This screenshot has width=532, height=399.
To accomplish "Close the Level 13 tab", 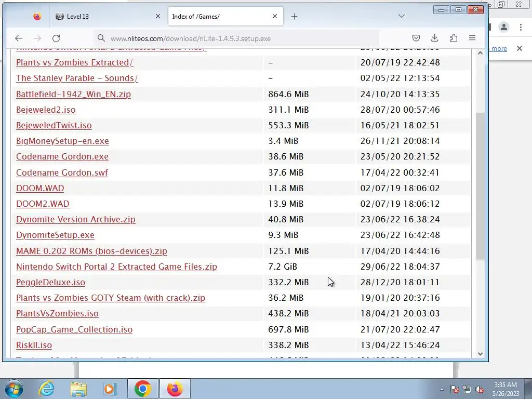I will coord(158,16).
